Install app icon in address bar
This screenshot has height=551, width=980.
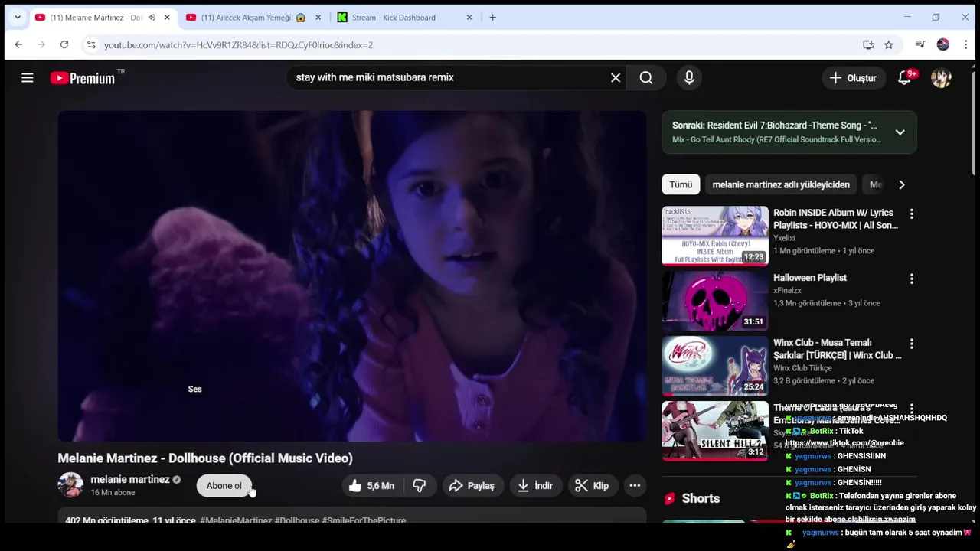click(868, 44)
